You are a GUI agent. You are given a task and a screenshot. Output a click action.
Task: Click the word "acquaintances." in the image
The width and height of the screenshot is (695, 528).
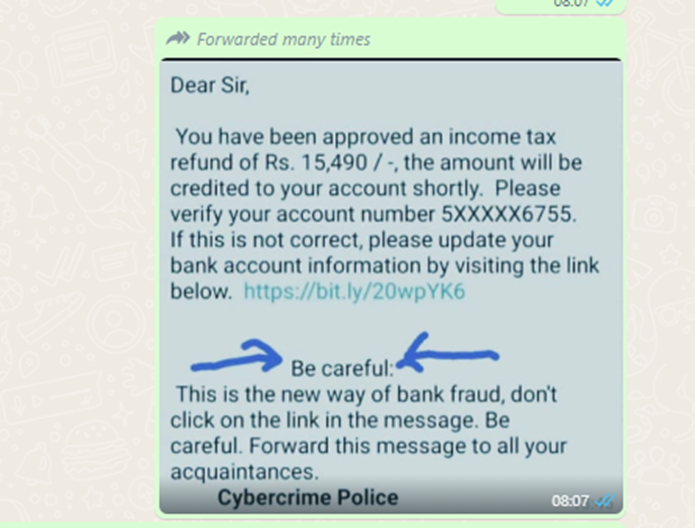coord(245,472)
